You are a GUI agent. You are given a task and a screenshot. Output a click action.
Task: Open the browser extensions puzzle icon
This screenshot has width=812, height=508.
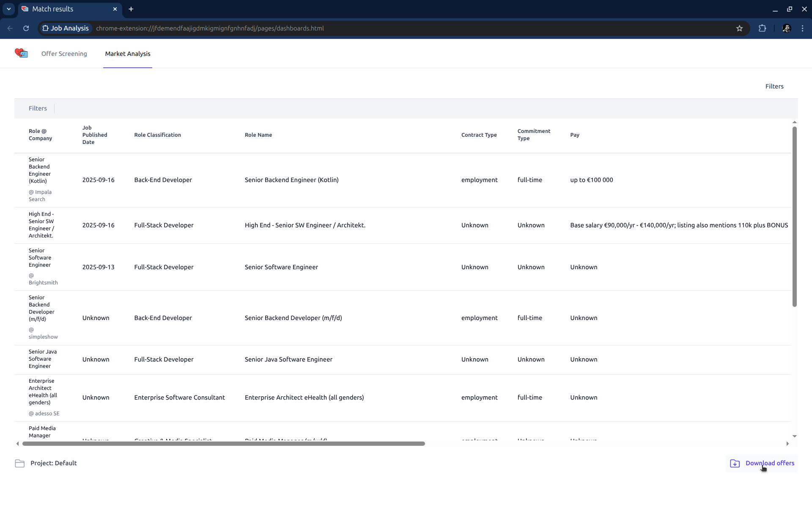click(x=762, y=28)
